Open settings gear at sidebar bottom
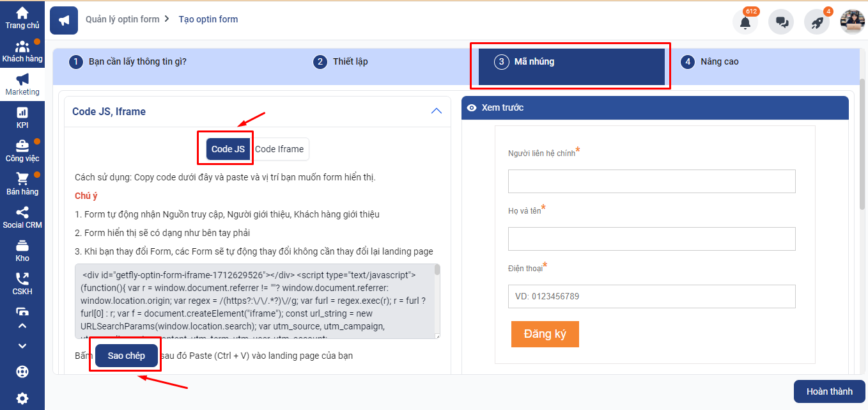 [22, 398]
